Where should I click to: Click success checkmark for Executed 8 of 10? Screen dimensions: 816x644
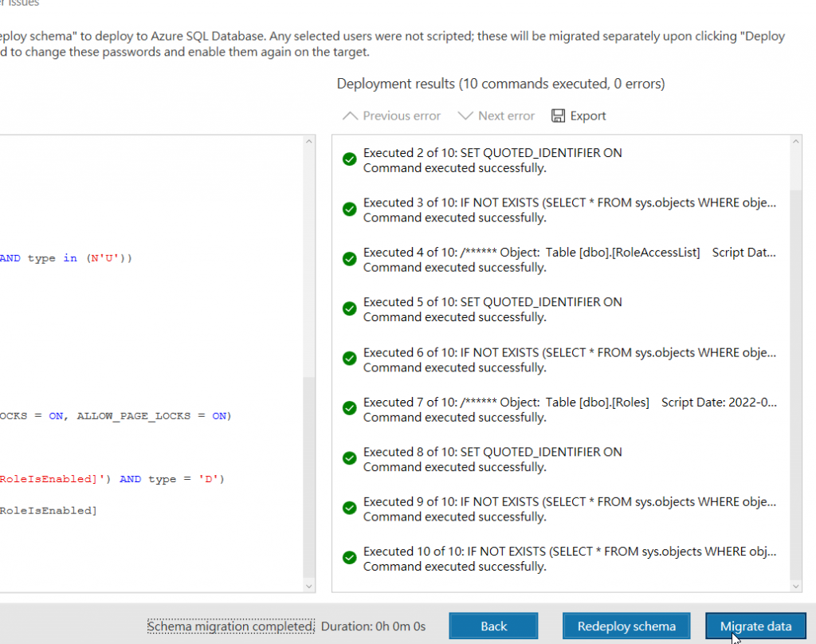point(350,458)
